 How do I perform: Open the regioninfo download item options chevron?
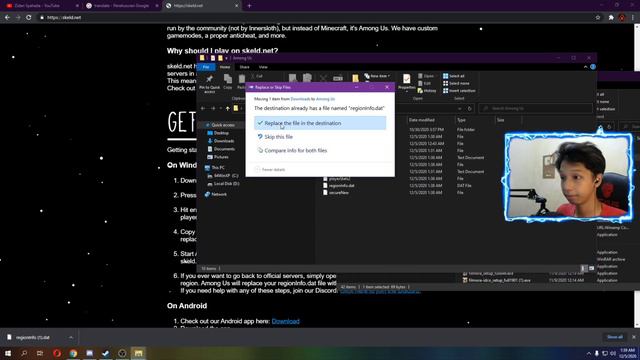pyautogui.click(x=71, y=338)
